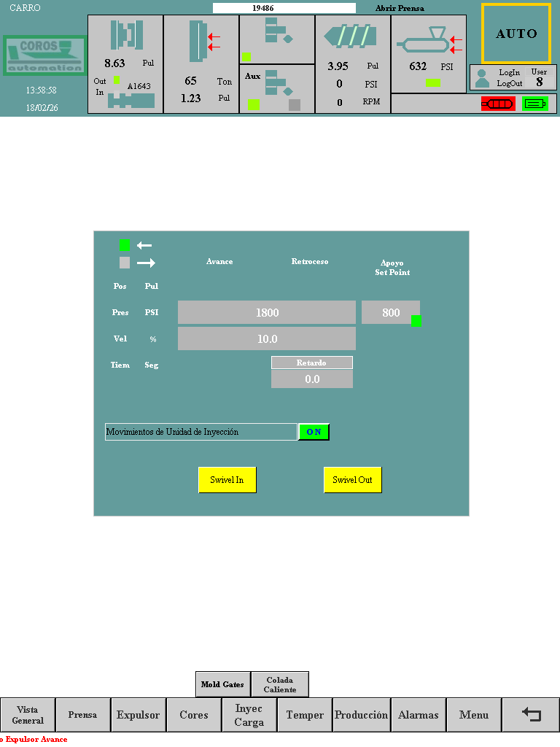Screen dimensions: 560x747
Task: Open the Colada Caliente tab
Action: (280, 684)
